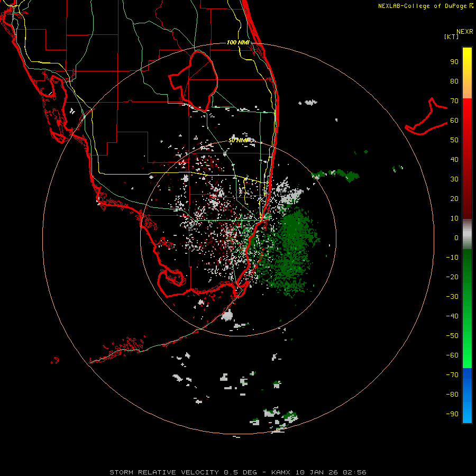Click the 30 value on the velocity scale
The image size is (476, 476).
tap(454, 179)
